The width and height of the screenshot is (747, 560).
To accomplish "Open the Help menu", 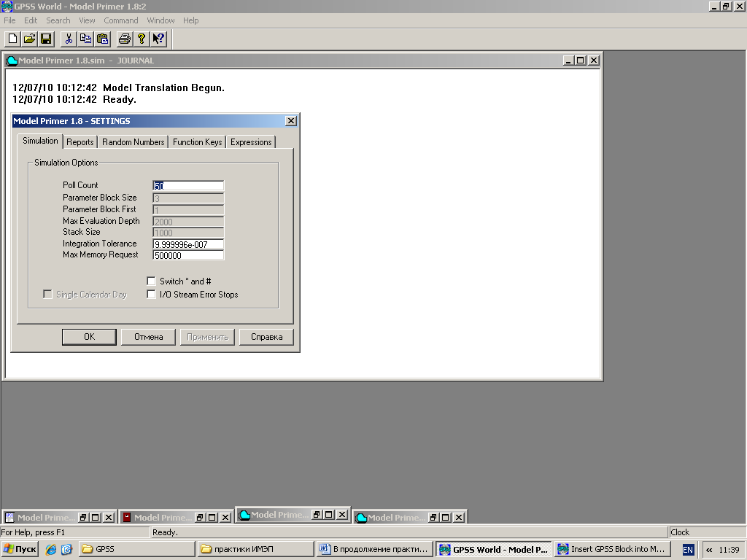I will coord(190,20).
